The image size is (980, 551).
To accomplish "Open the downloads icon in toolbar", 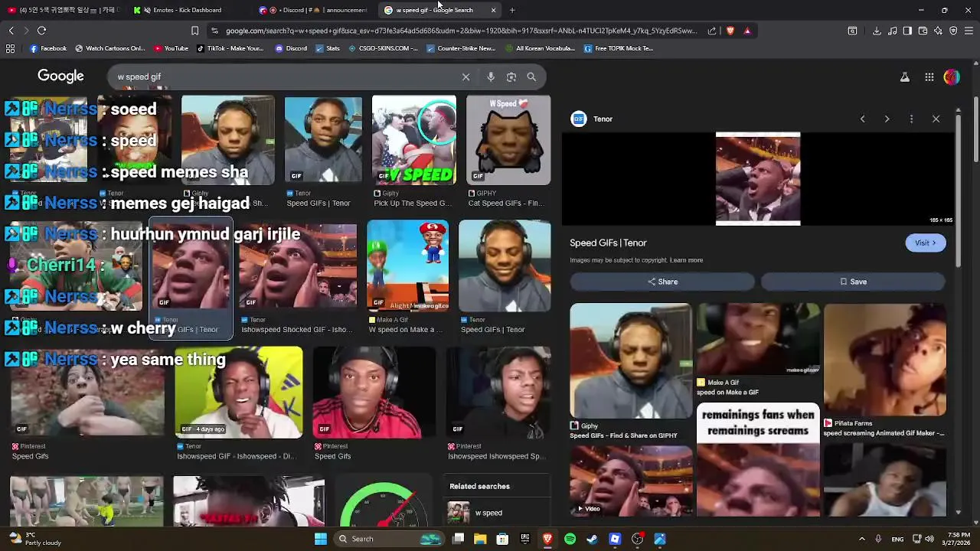I will [877, 31].
